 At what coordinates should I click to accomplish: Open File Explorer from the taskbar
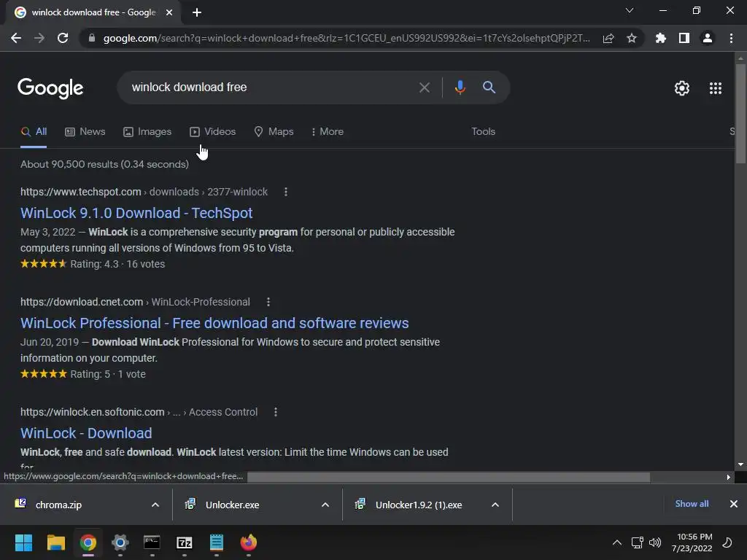[55, 542]
